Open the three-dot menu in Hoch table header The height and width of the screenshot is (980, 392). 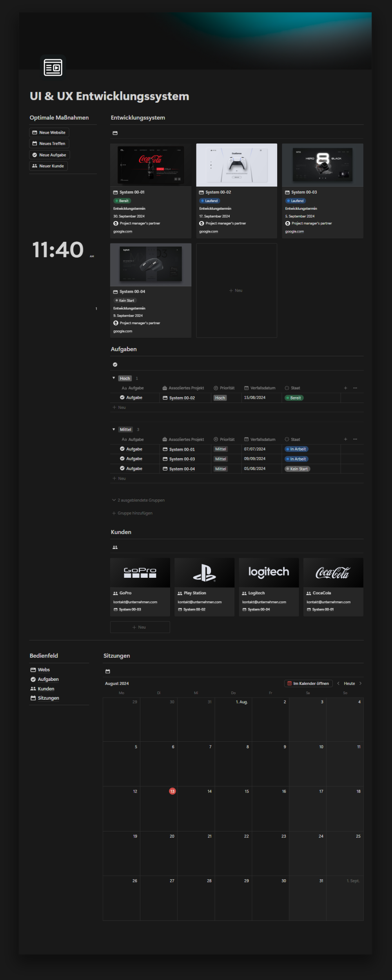(x=355, y=388)
